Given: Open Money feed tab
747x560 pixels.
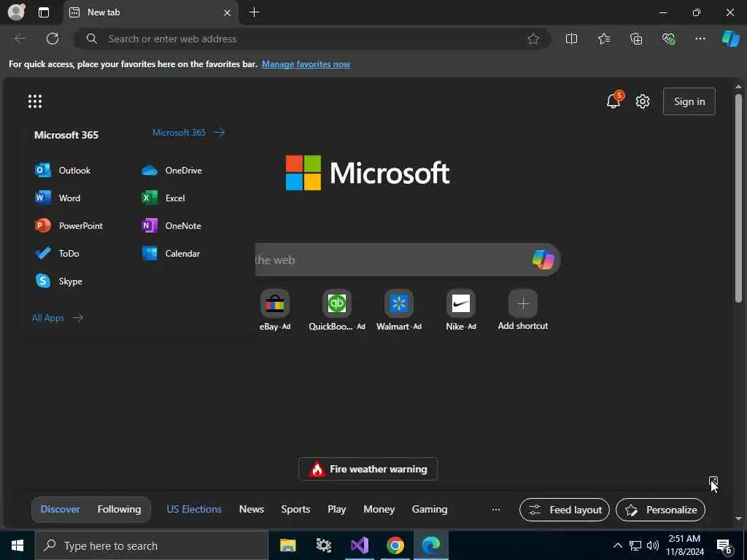Looking at the screenshot, I should [x=379, y=509].
